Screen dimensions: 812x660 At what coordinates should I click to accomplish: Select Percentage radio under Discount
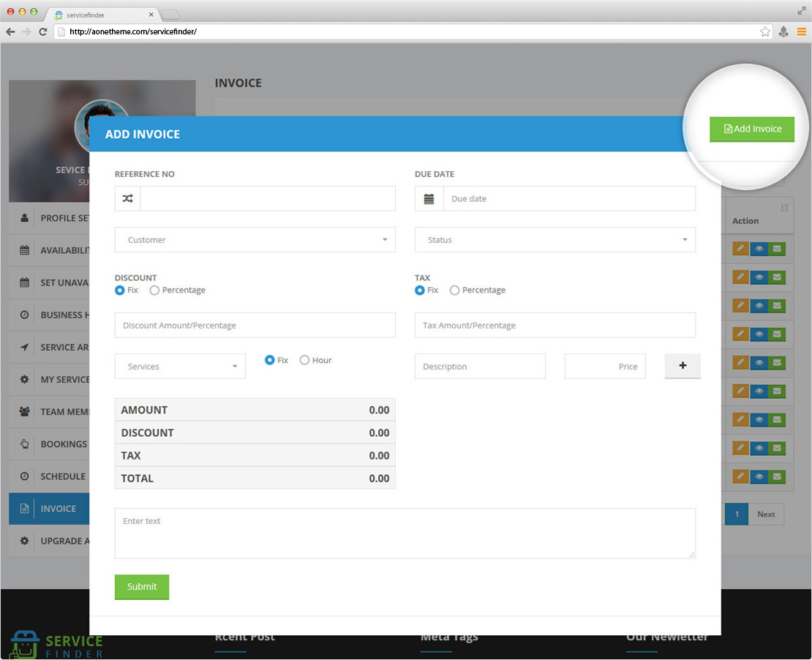(154, 290)
